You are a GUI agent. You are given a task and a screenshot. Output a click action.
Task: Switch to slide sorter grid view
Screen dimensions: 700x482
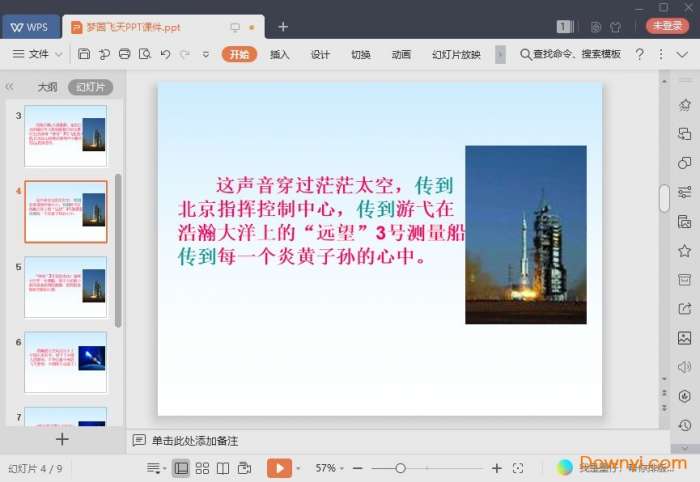pos(202,468)
